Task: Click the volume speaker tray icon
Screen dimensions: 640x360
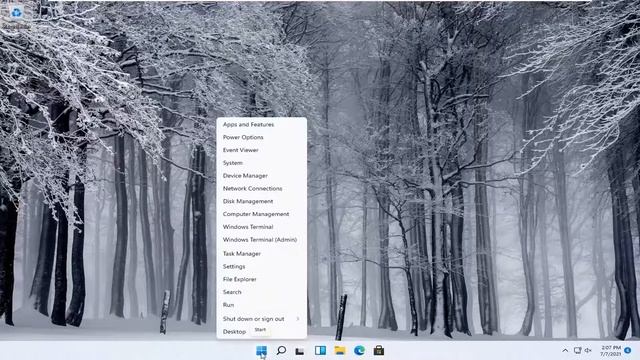Action: [x=588, y=350]
